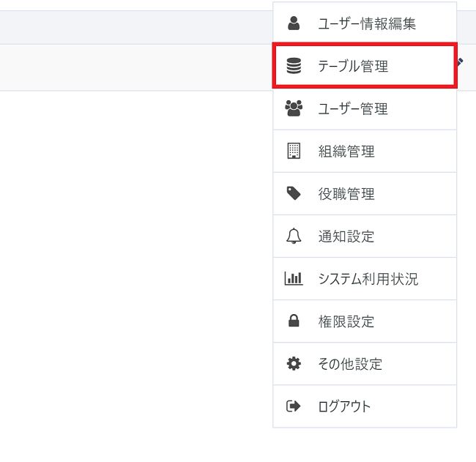Click the group users icon for ユーザー管理
This screenshot has width=476, height=462.
click(294, 109)
